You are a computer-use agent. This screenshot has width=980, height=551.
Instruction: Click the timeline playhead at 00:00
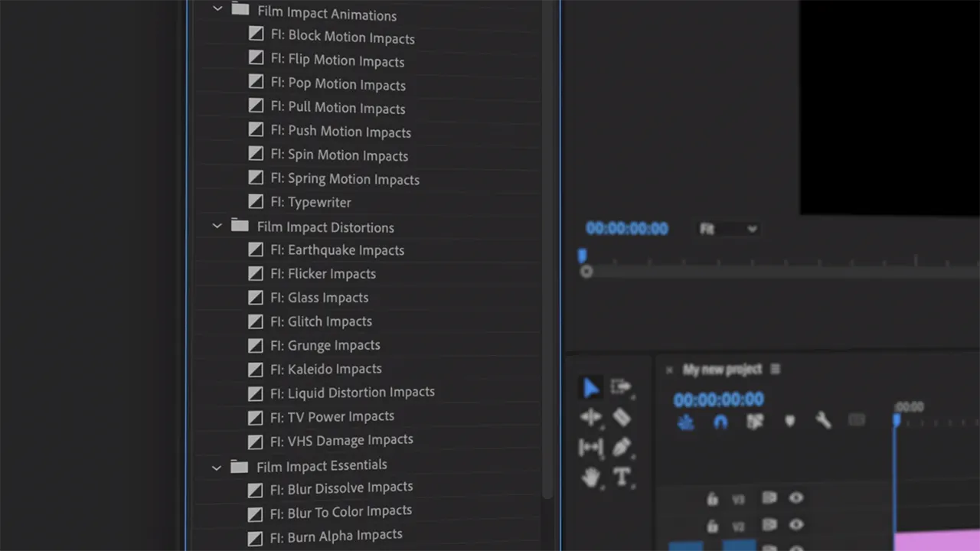click(x=897, y=419)
